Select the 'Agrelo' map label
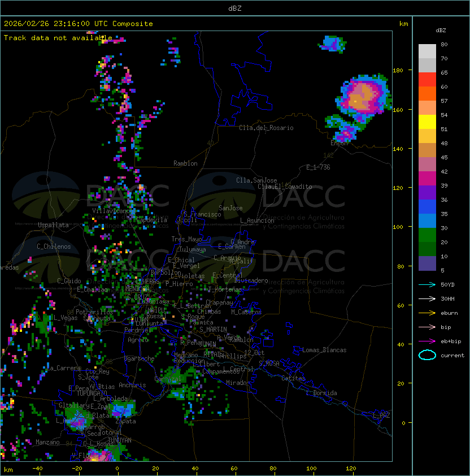 click(x=138, y=340)
